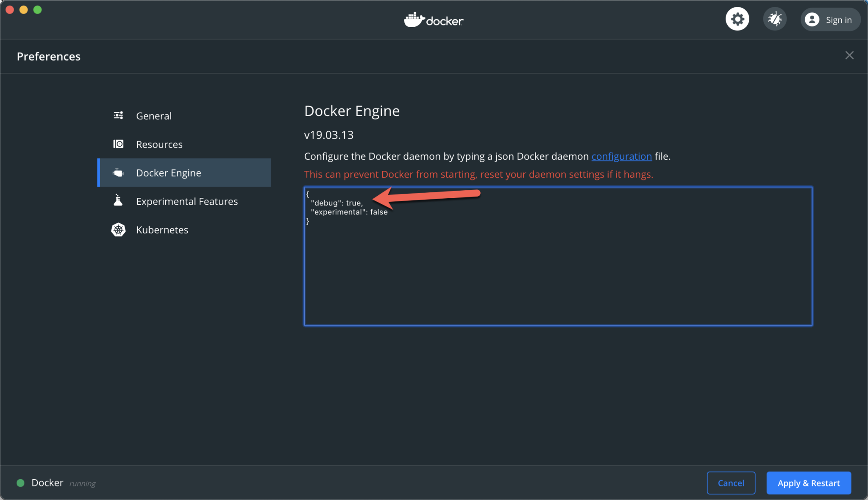Click Sign in at top right
Screen dimensions: 868x500
pyautogui.click(x=839, y=19)
